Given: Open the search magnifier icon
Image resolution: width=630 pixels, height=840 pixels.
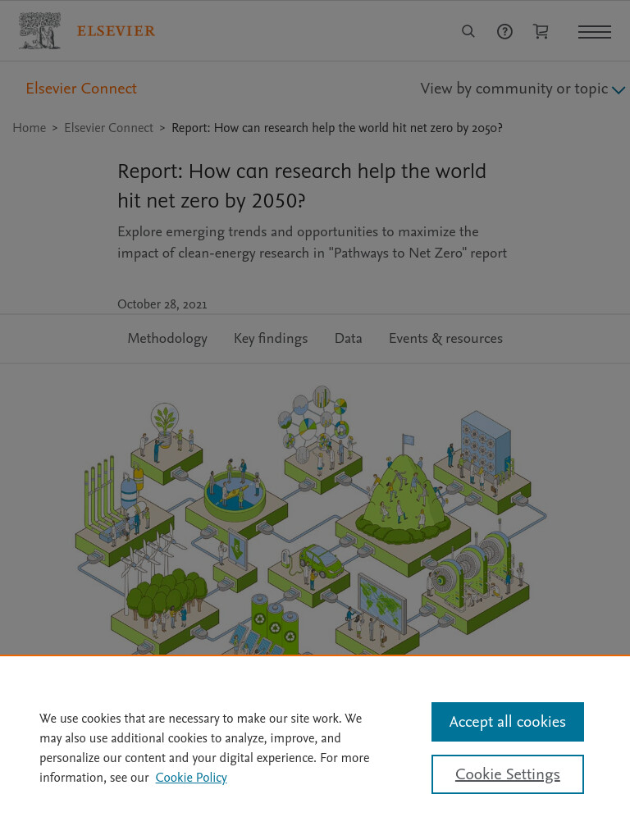Looking at the screenshot, I should point(468,31).
